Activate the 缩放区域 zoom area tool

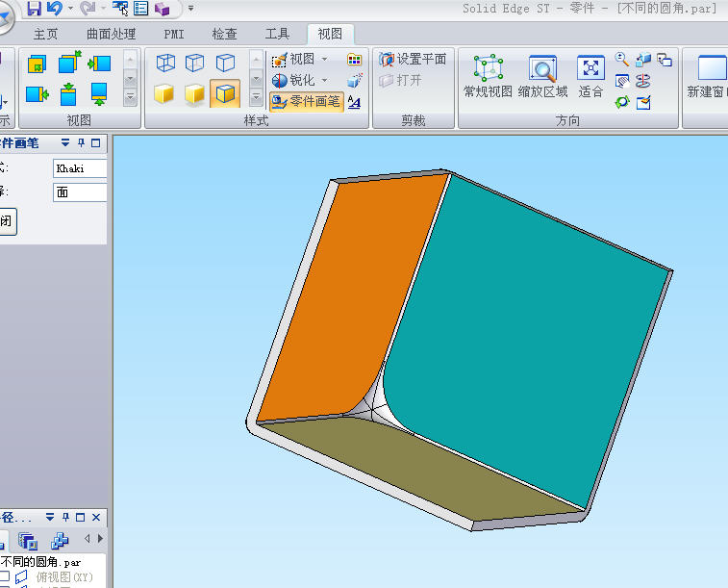point(542,76)
